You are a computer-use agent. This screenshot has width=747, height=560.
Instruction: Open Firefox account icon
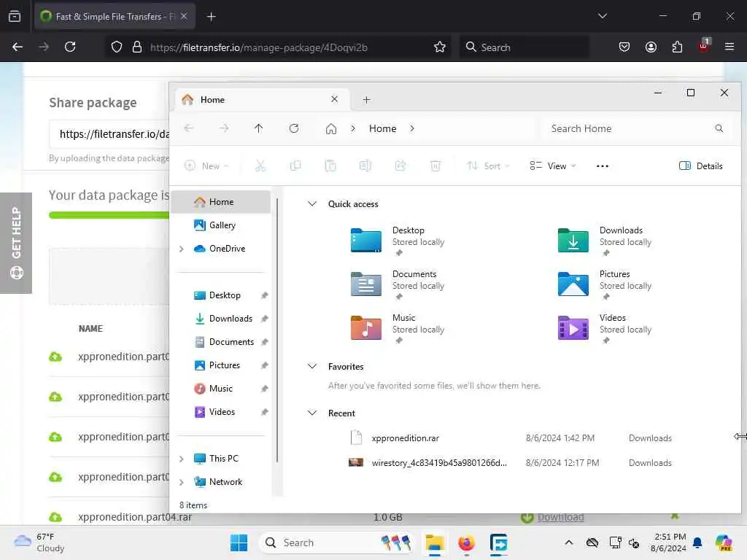651,47
